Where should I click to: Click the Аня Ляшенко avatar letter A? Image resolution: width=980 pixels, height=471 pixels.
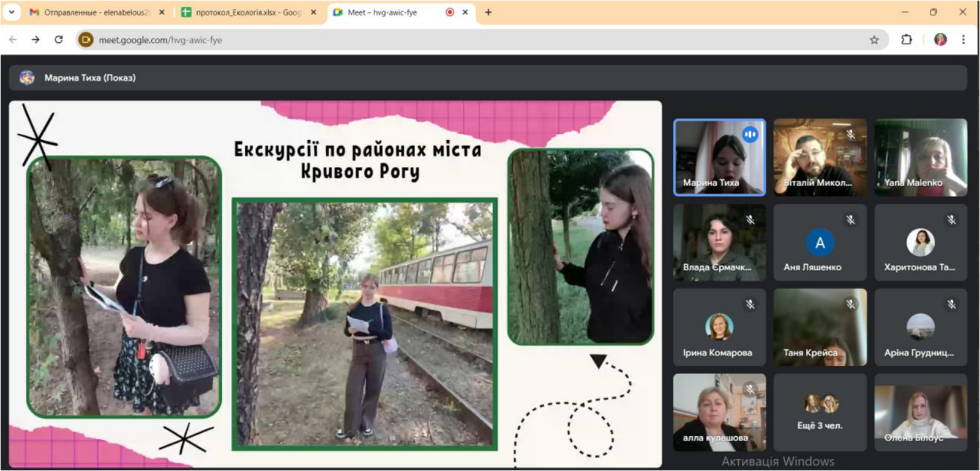point(820,243)
